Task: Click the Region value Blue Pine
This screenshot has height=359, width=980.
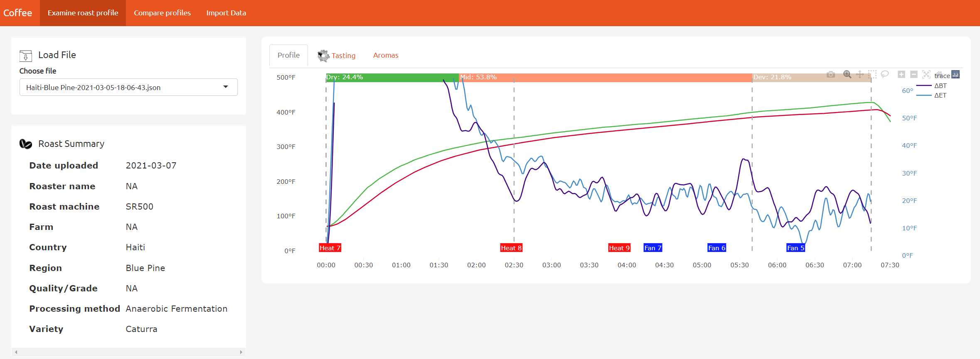Action: pos(145,268)
